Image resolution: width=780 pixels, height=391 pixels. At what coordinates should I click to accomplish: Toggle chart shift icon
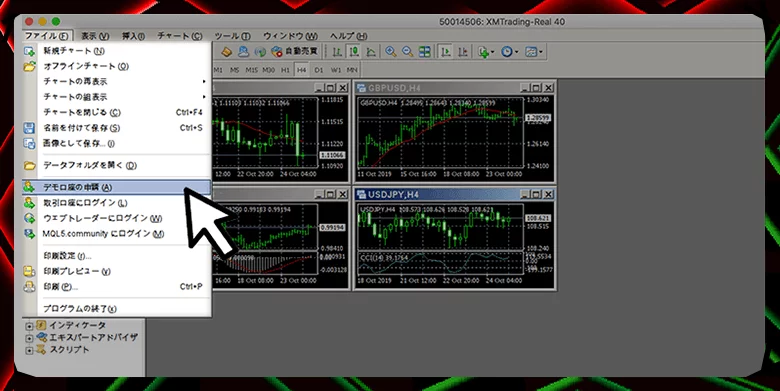pos(463,51)
